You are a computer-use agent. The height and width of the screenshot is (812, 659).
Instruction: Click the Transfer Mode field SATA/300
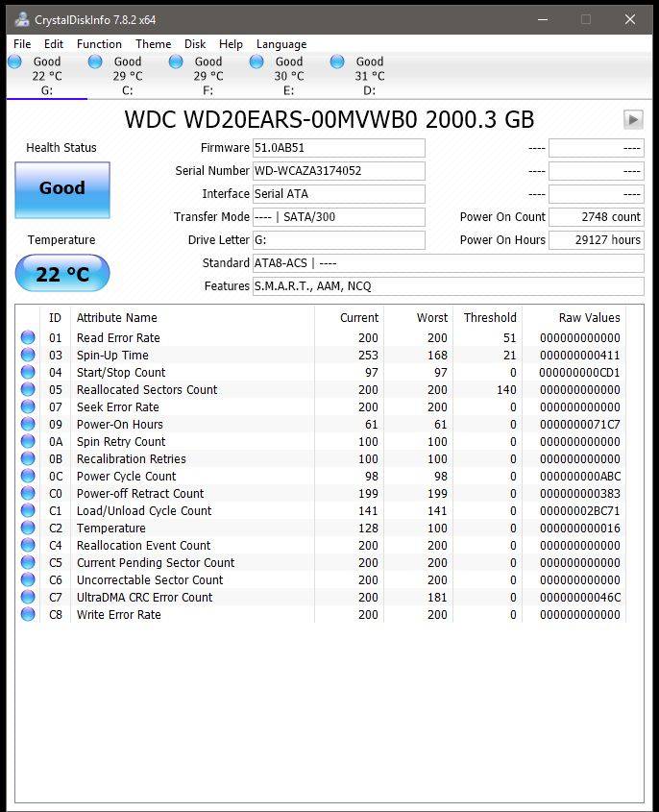[338, 217]
